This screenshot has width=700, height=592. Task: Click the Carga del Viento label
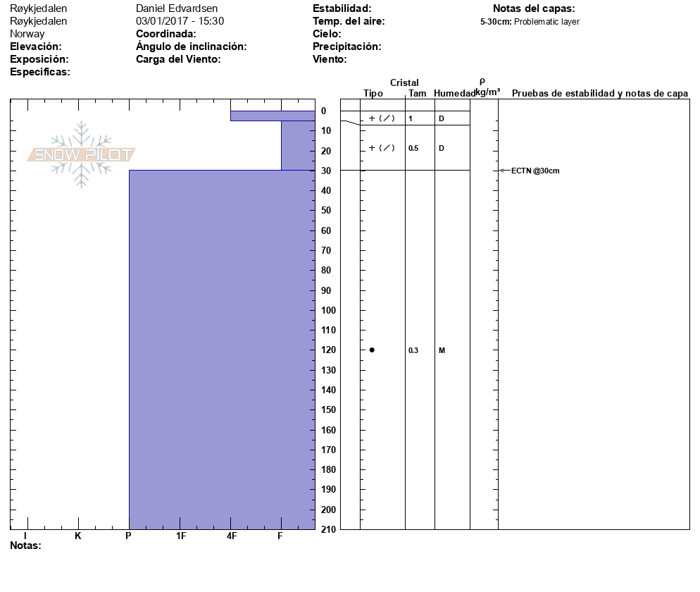(x=178, y=59)
